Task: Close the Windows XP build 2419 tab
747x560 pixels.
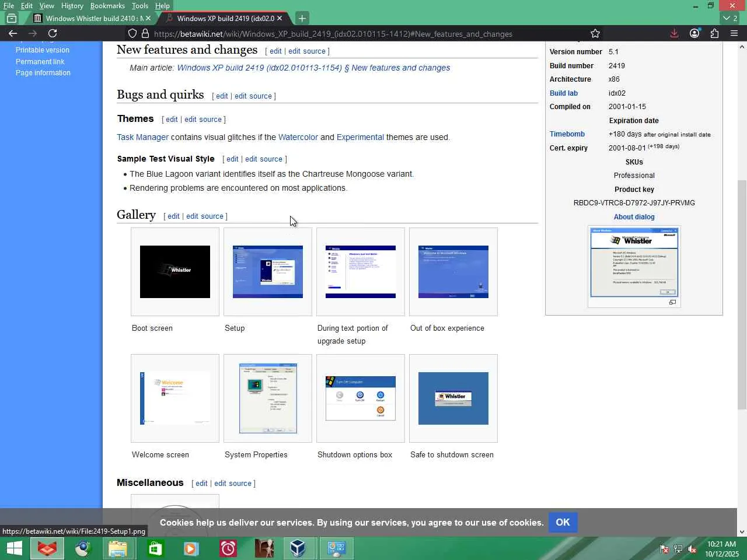Action: click(x=280, y=18)
